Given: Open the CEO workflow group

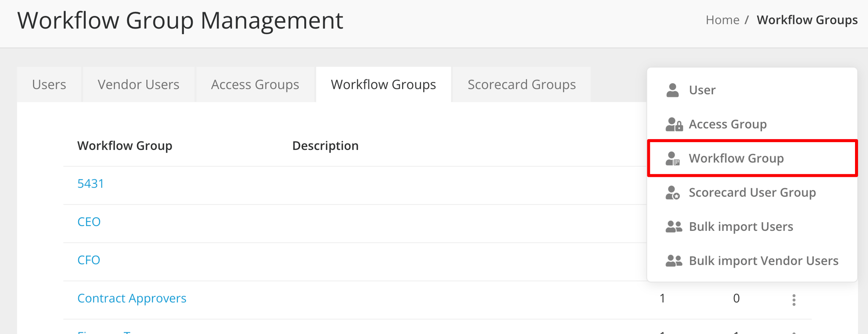Looking at the screenshot, I should (89, 221).
